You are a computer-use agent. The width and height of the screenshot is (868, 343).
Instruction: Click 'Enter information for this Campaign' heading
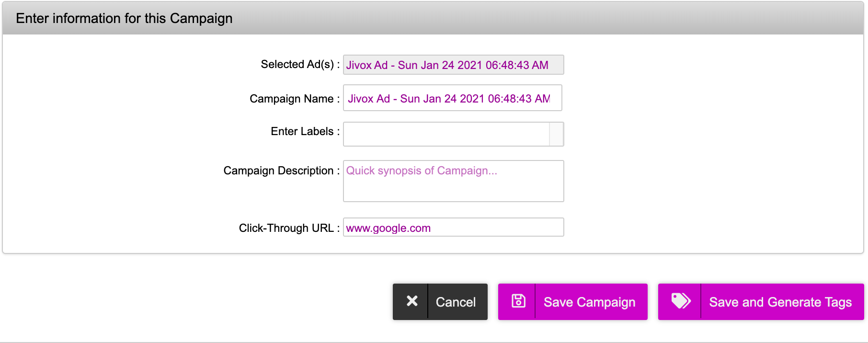[x=124, y=18]
